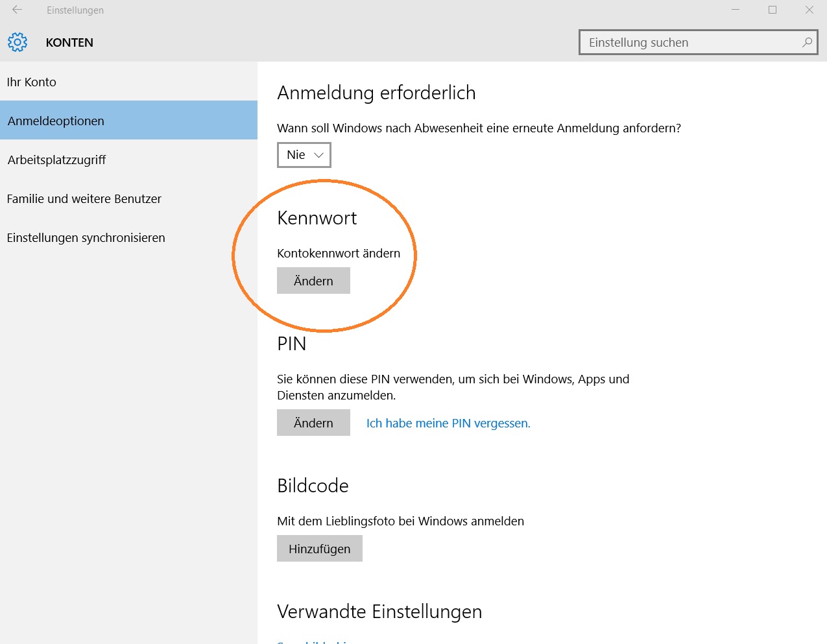The image size is (827, 644).
Task: Click the search magnifier icon
Action: [x=807, y=43]
